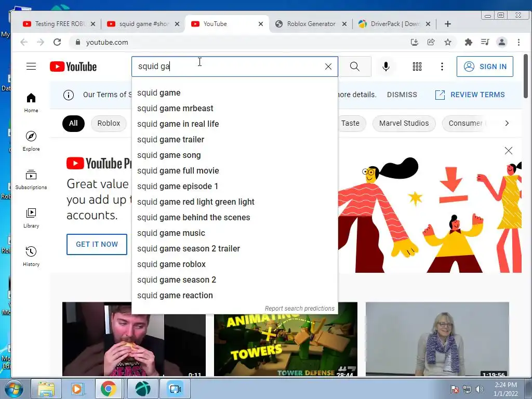Viewport: 532px width, 399px height.
Task: Select the Taste filter chip
Action: (350, 123)
